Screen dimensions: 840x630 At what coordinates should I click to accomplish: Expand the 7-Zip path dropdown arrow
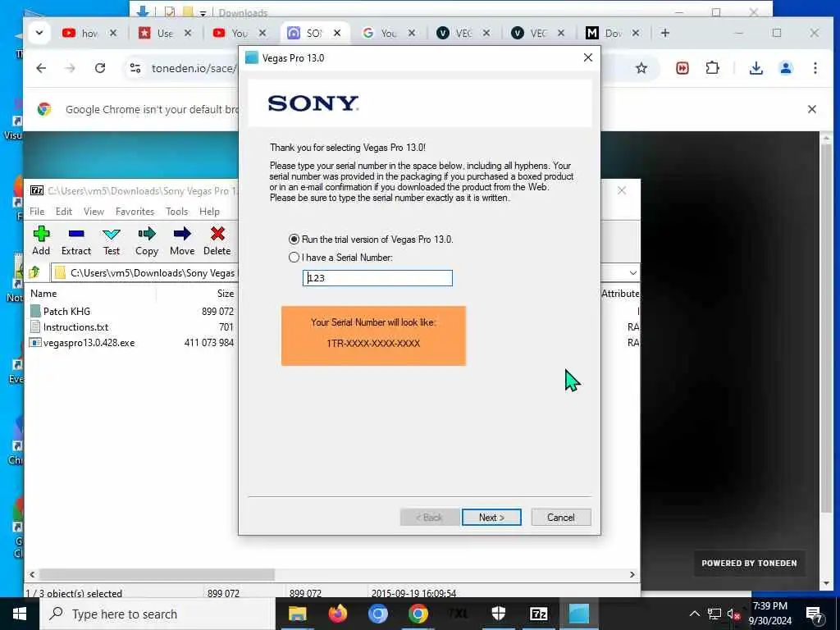[632, 272]
